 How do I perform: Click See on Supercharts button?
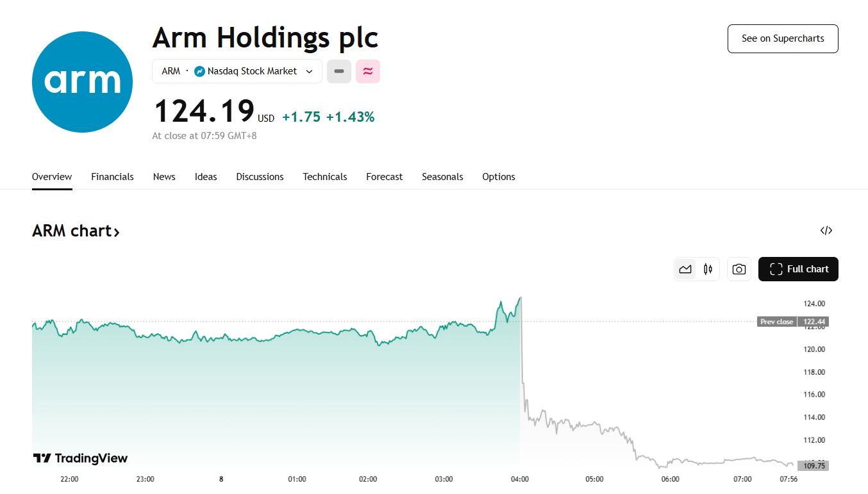[783, 38]
